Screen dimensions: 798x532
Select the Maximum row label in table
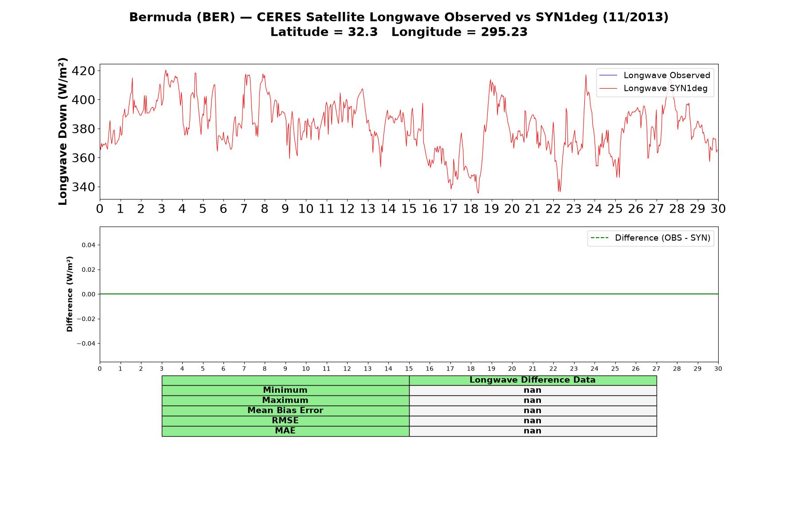[286, 400]
